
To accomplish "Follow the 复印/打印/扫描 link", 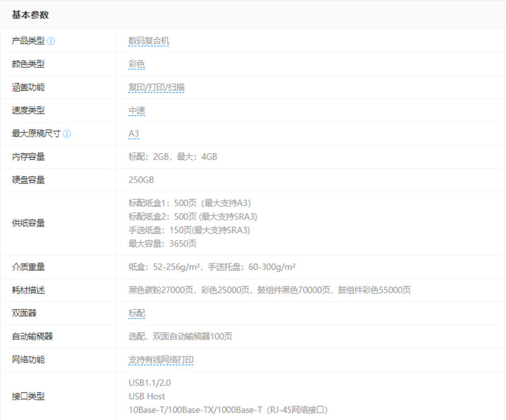I will point(156,87).
